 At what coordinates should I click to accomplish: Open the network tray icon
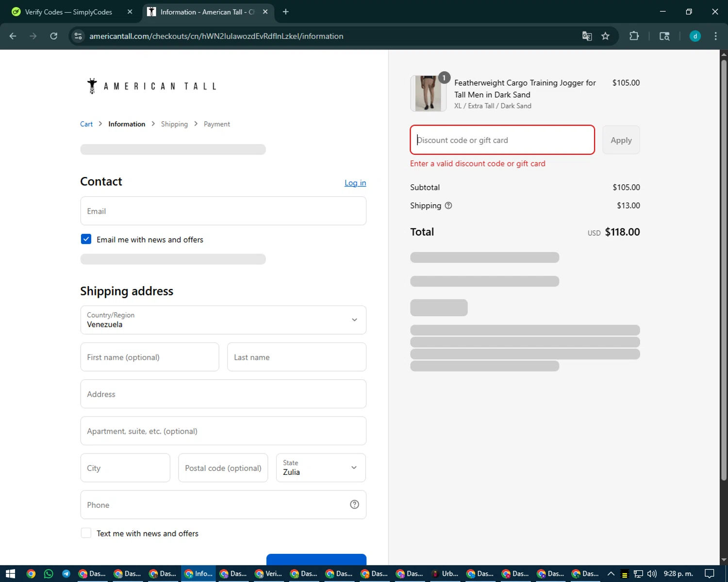(638, 574)
